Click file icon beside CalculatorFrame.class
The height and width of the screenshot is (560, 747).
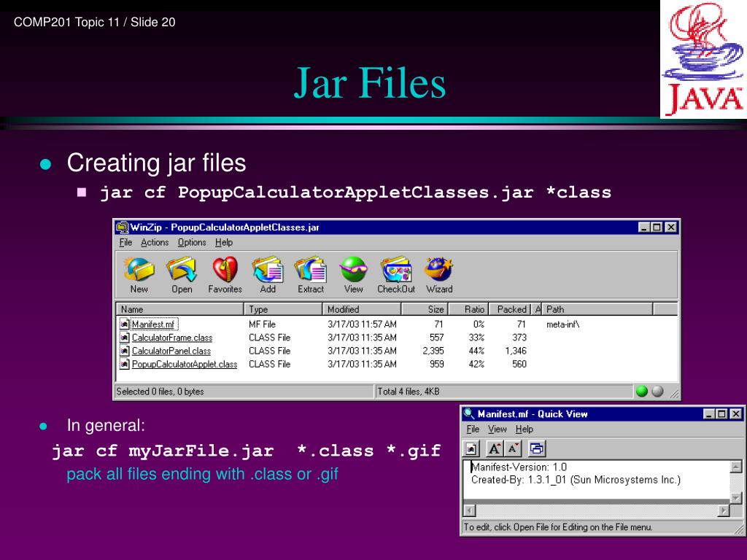pyautogui.click(x=124, y=338)
